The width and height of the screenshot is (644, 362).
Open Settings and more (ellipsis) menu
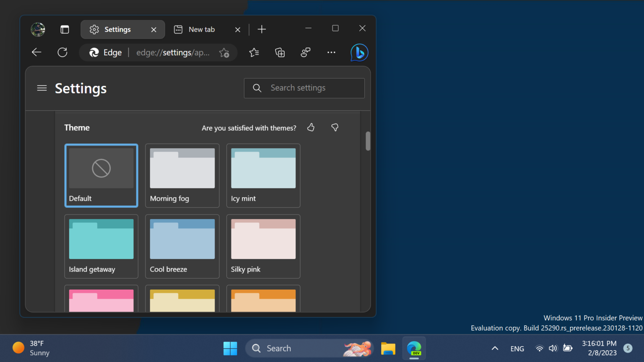(331, 52)
